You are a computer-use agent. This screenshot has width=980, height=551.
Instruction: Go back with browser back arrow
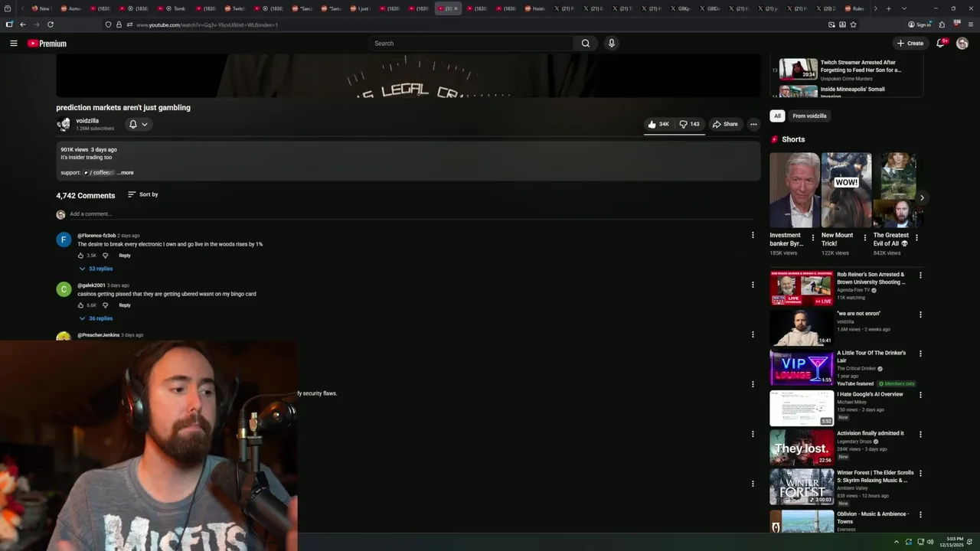pos(22,24)
